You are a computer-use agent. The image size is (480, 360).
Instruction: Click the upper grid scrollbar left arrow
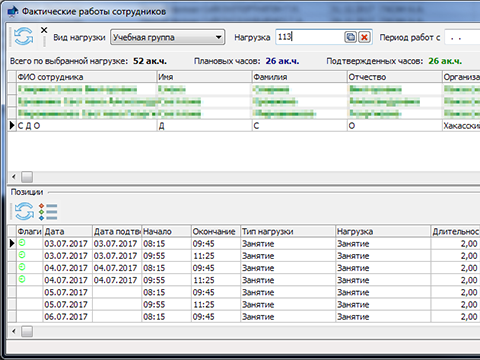(14, 177)
